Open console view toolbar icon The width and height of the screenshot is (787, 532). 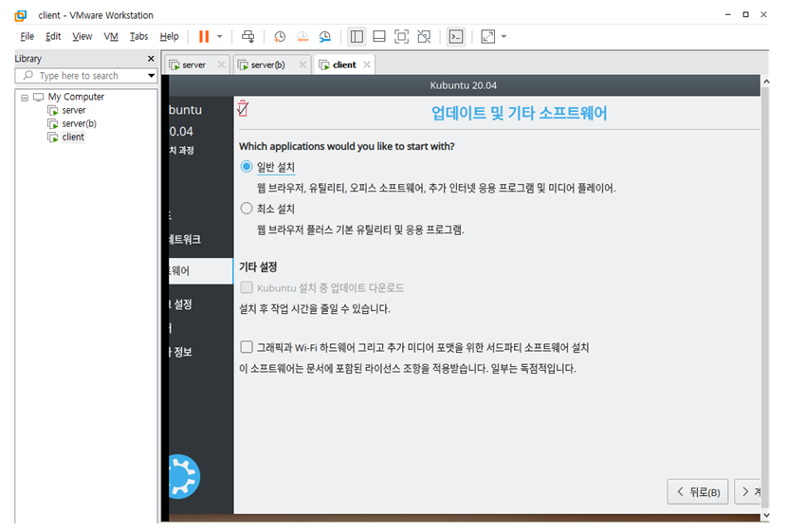(456, 37)
